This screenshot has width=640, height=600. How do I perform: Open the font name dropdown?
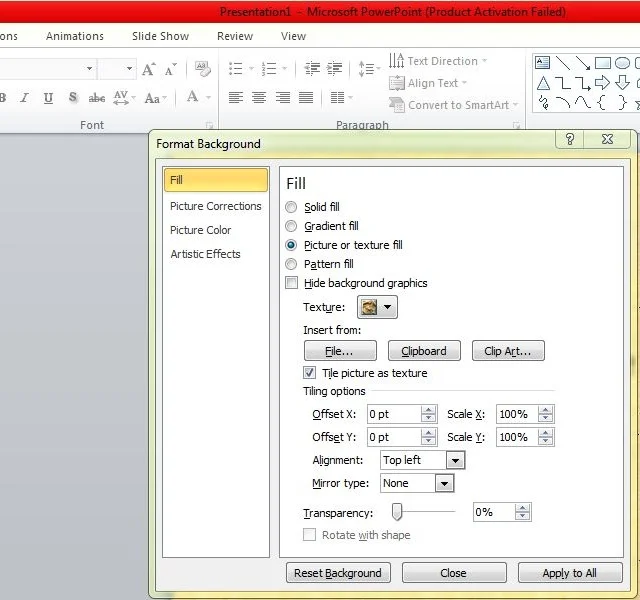[89, 69]
